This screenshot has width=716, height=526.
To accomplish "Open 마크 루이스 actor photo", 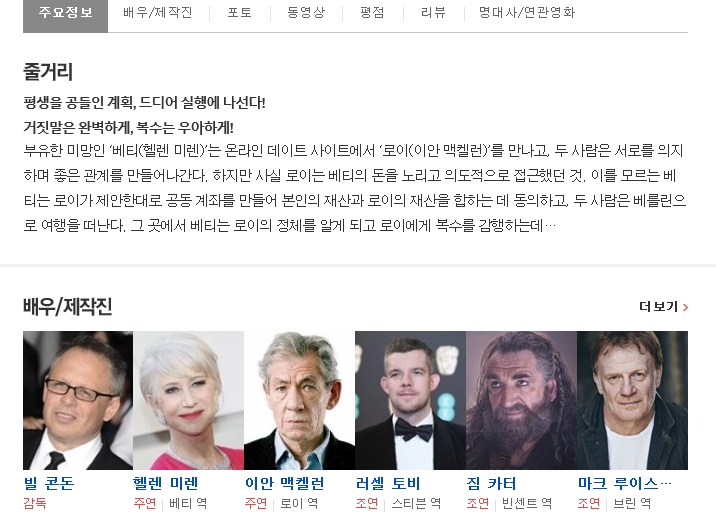I will point(632,400).
